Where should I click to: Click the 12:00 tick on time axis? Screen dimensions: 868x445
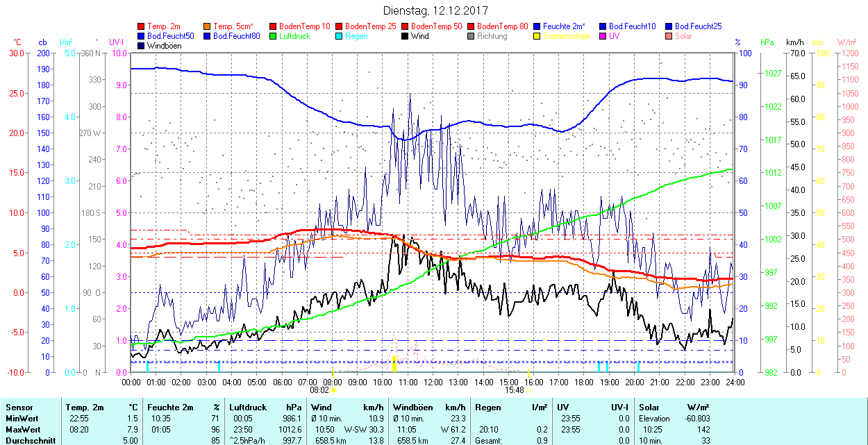433,382
